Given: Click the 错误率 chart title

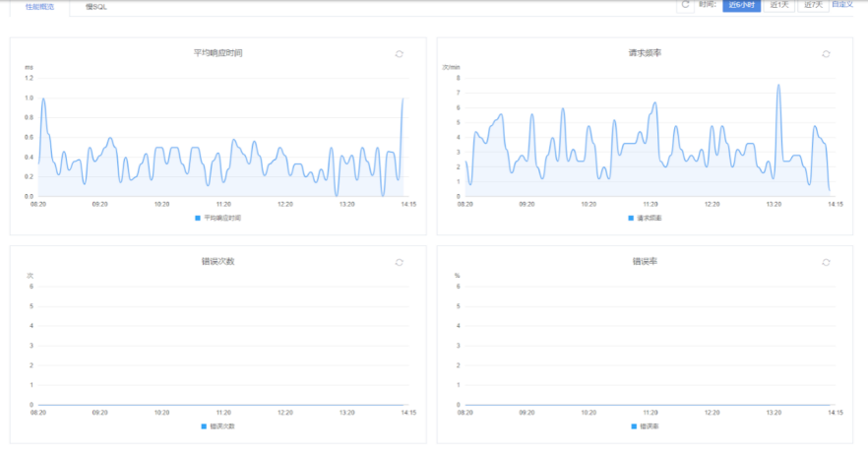Looking at the screenshot, I should (645, 261).
